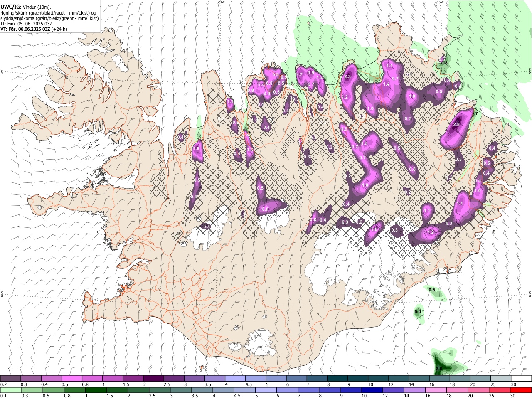The height and width of the screenshot is (399, 532).
Task: Pick the red swatch between 25 and 30 in lower legend
Action: point(500,390)
